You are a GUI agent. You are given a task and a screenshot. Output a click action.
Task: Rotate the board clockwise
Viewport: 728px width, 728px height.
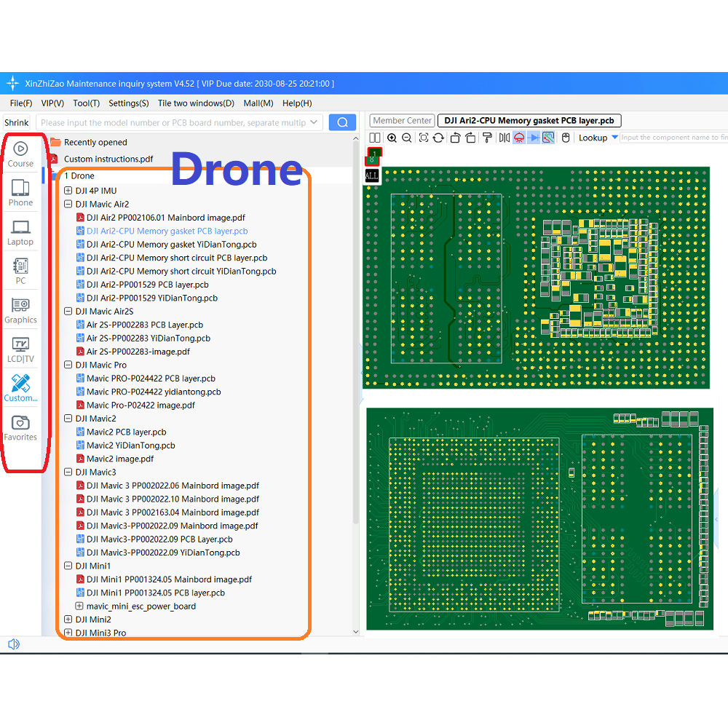pyautogui.click(x=471, y=138)
